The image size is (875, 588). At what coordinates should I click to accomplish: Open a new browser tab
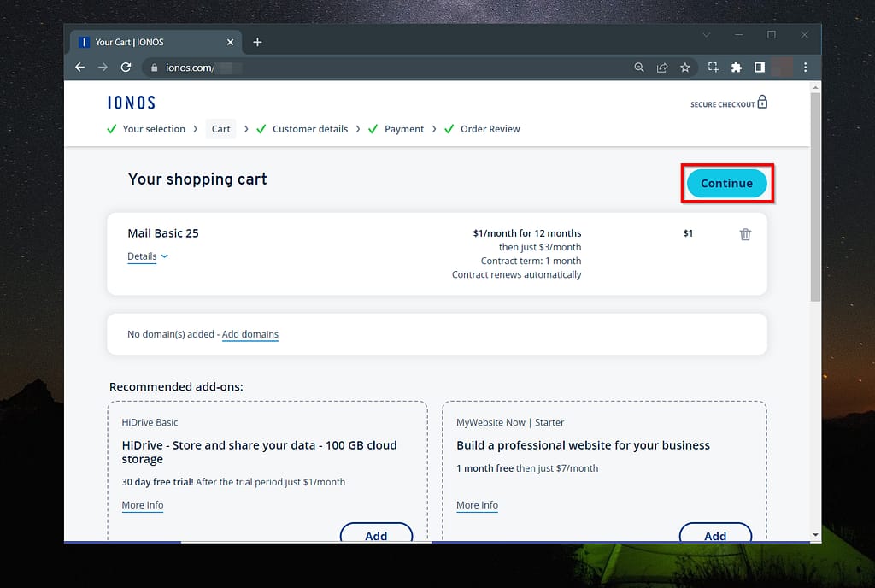257,43
